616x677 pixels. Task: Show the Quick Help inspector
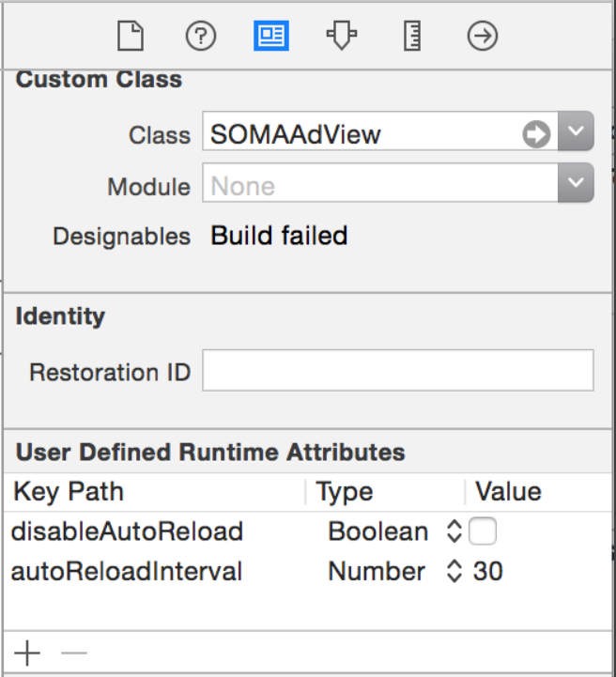click(x=201, y=36)
